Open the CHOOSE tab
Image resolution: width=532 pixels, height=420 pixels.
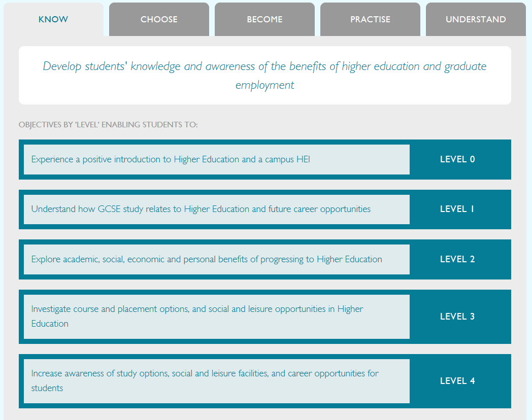tap(159, 19)
